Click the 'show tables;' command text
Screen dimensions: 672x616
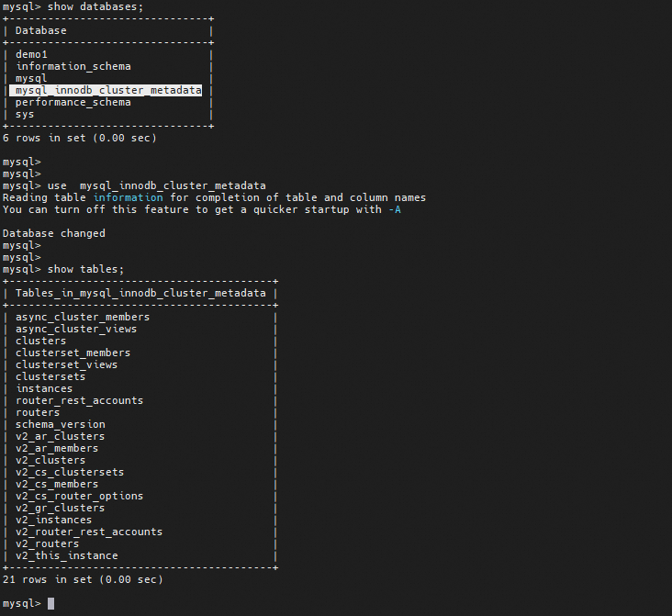tap(85, 269)
